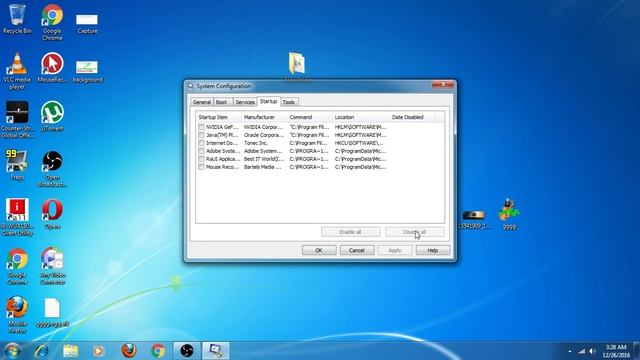Click System Configuration taskbar button
Image resolution: width=640 pixels, height=360 pixels.
[216, 351]
